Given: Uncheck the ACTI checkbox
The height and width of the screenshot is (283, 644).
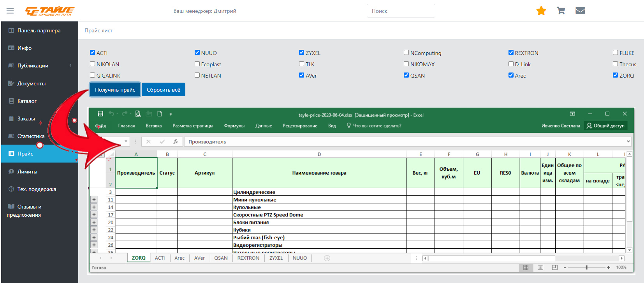Looking at the screenshot, I should click(93, 53).
